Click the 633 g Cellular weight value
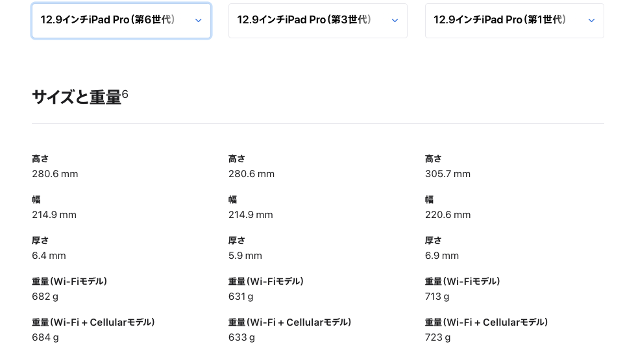Screen dimensions: 625x364 point(241,337)
